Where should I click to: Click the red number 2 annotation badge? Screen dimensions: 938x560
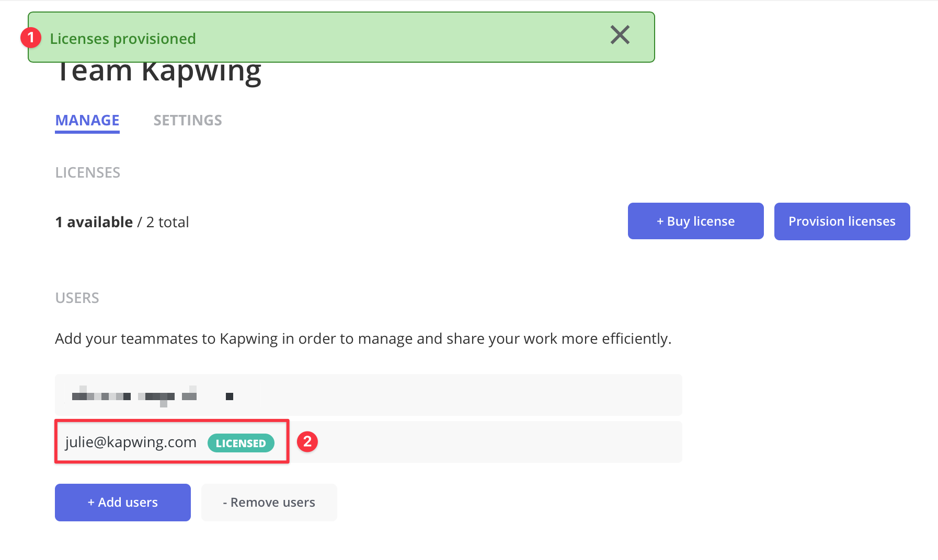pyautogui.click(x=307, y=442)
